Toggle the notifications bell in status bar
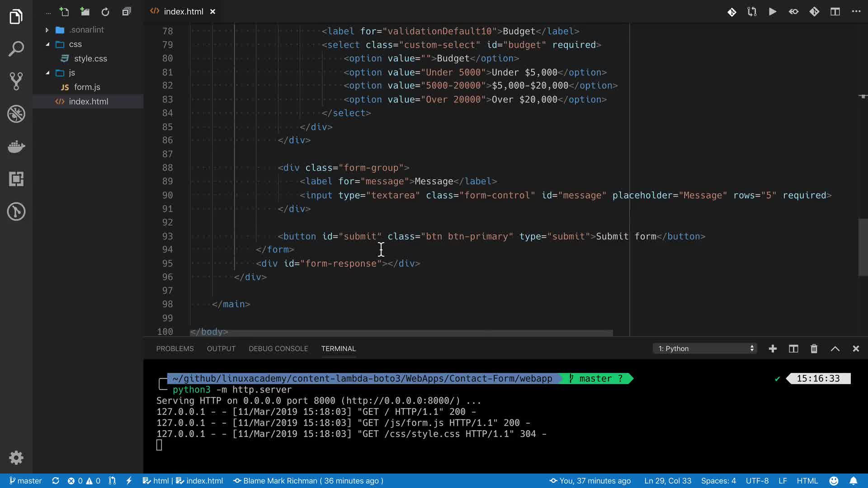Image resolution: width=868 pixels, height=488 pixels. 853,481
